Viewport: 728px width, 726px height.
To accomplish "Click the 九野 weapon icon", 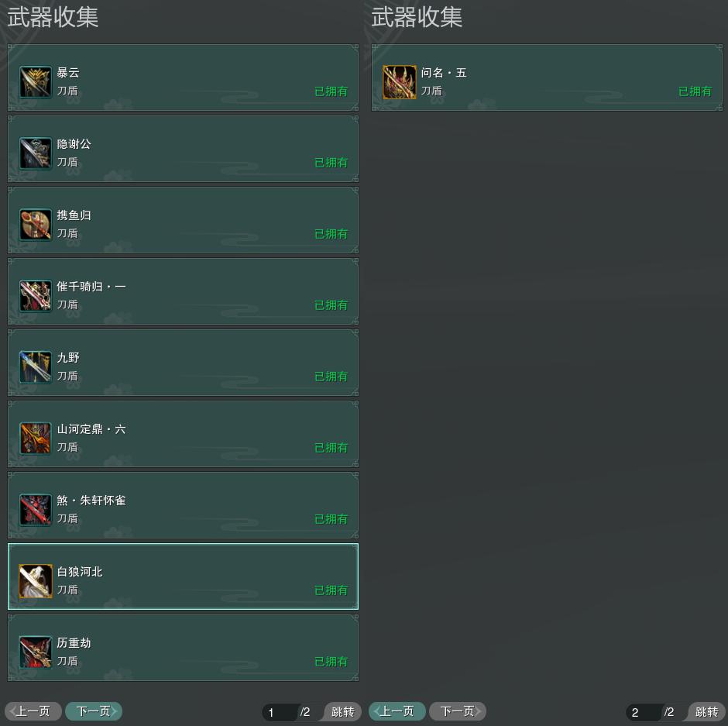I will click(x=36, y=367).
